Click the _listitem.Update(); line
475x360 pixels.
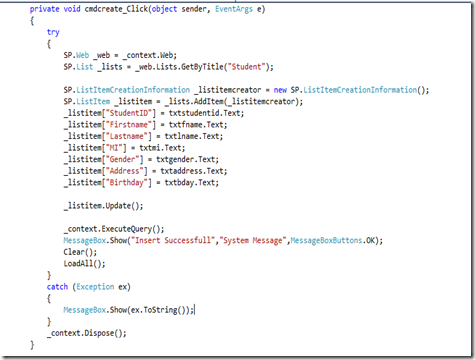[x=103, y=206]
